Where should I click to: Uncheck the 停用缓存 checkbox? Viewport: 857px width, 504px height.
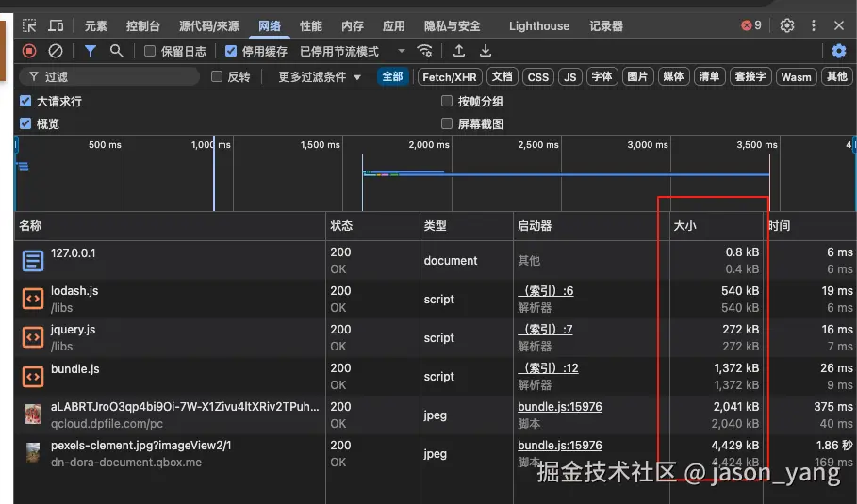[231, 51]
